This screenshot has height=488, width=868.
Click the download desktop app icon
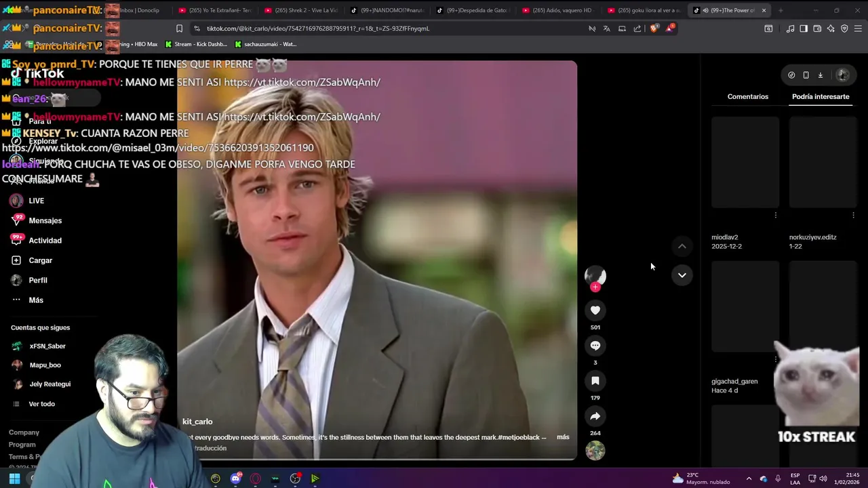click(820, 75)
